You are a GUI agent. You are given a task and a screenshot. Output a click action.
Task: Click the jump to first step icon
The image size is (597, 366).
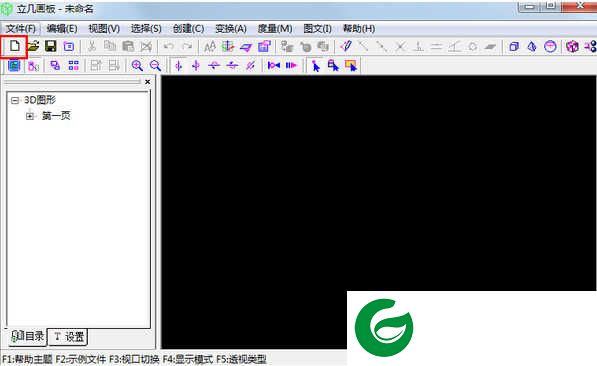pos(274,66)
